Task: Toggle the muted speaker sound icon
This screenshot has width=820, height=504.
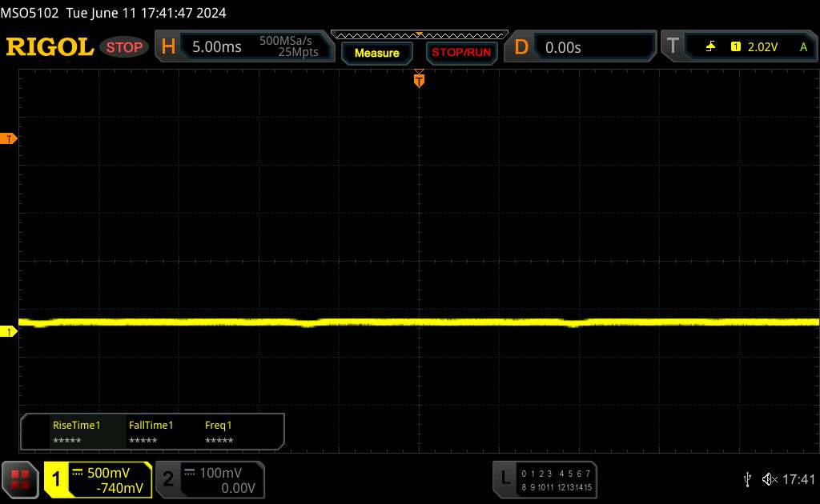Action: click(x=770, y=479)
